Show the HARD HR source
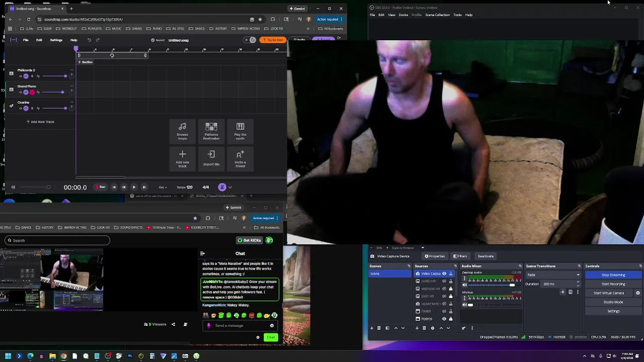 click(444, 281)
